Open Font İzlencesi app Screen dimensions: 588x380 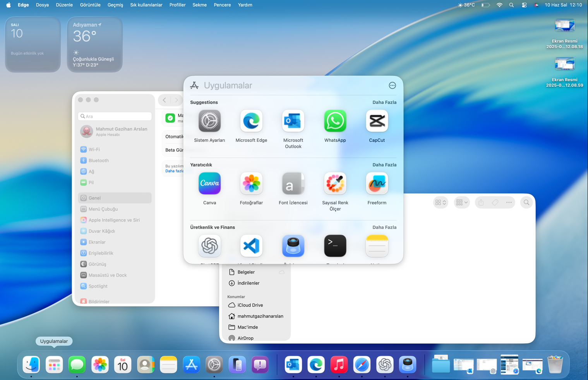coord(293,184)
